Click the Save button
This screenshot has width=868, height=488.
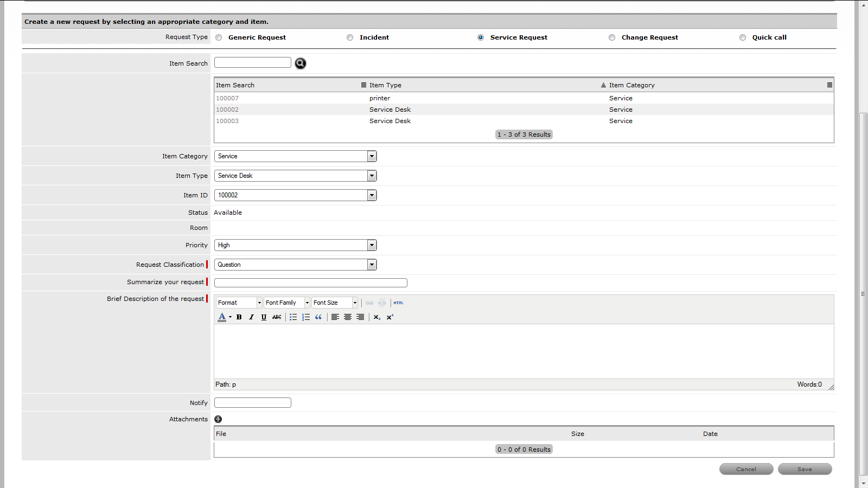click(x=805, y=469)
